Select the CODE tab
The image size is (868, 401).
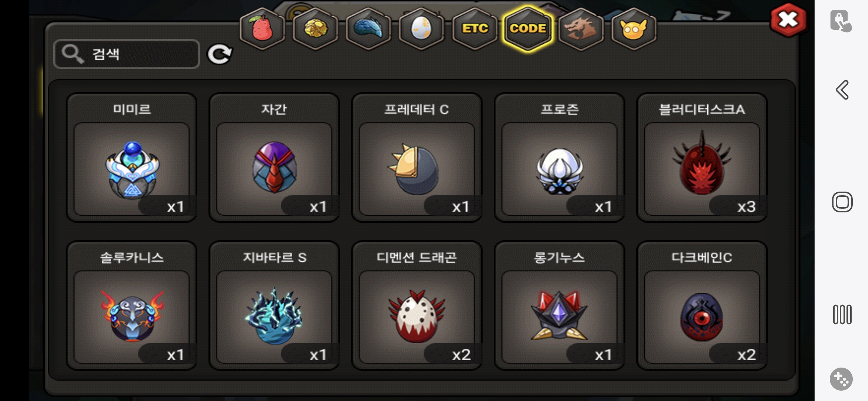(x=528, y=29)
